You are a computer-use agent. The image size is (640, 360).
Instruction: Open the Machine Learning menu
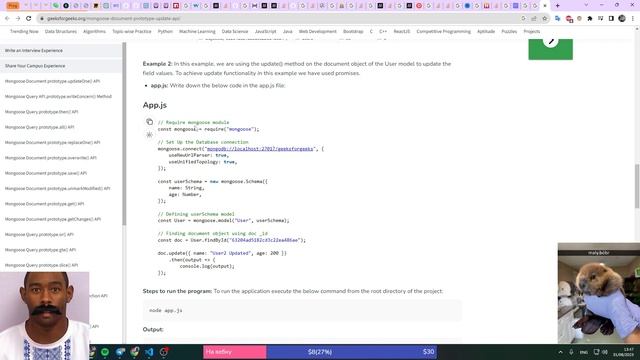(197, 31)
